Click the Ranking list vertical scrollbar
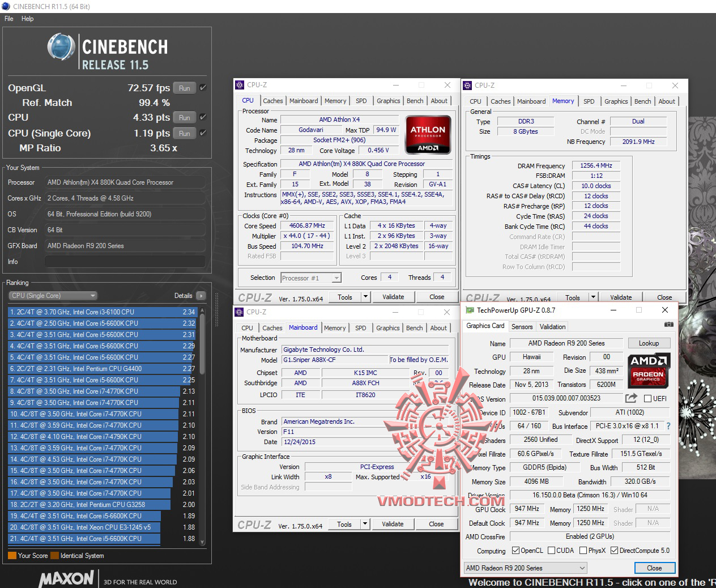Image resolution: width=716 pixels, height=588 pixels. click(202, 425)
